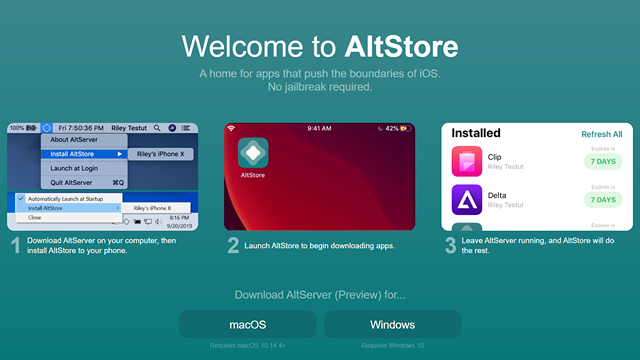
Task: Click the 7 DAYS badge for Delta
Action: point(603,200)
